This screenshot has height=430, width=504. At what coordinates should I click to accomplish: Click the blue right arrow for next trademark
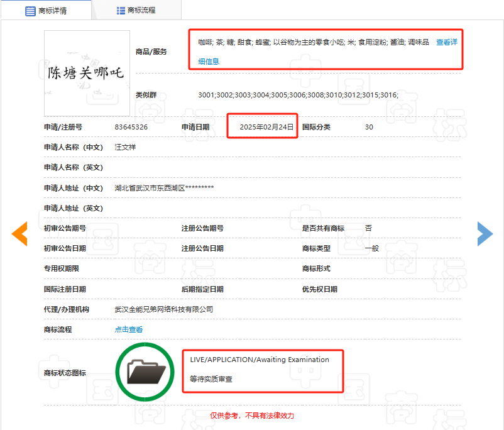(485, 233)
